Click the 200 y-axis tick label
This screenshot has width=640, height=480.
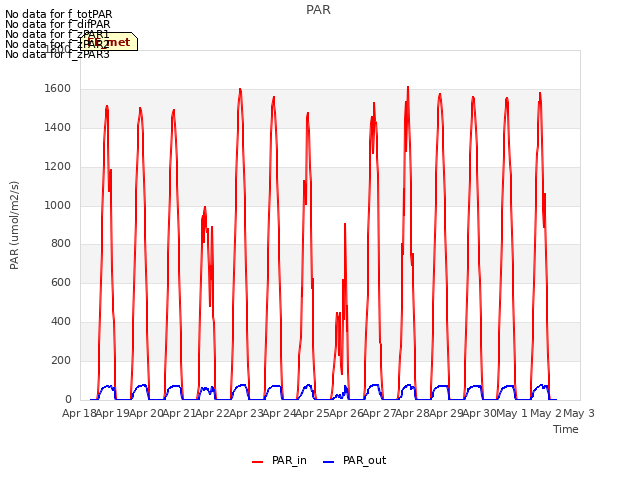61,361
